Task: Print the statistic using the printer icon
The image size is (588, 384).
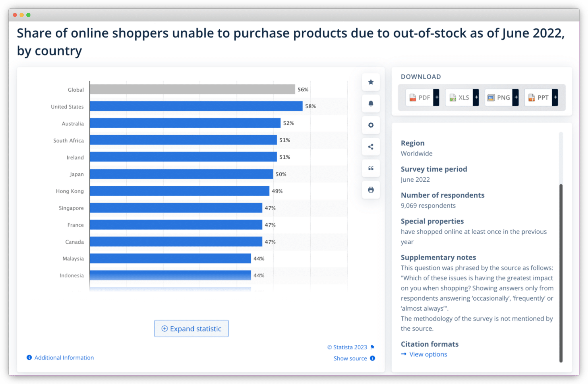Action: [x=371, y=190]
